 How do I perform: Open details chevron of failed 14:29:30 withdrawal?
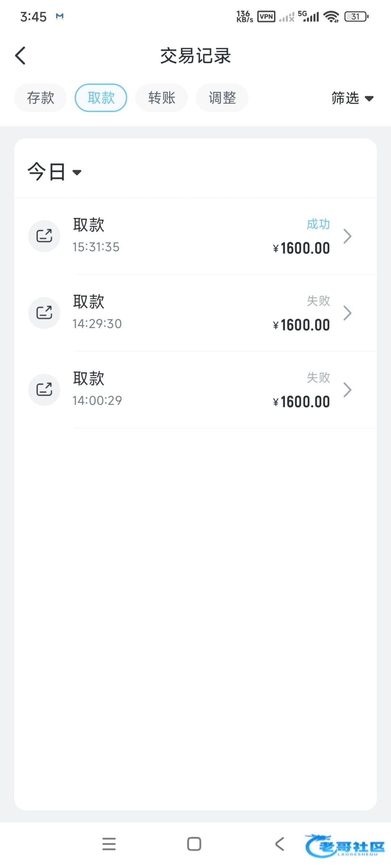(347, 313)
